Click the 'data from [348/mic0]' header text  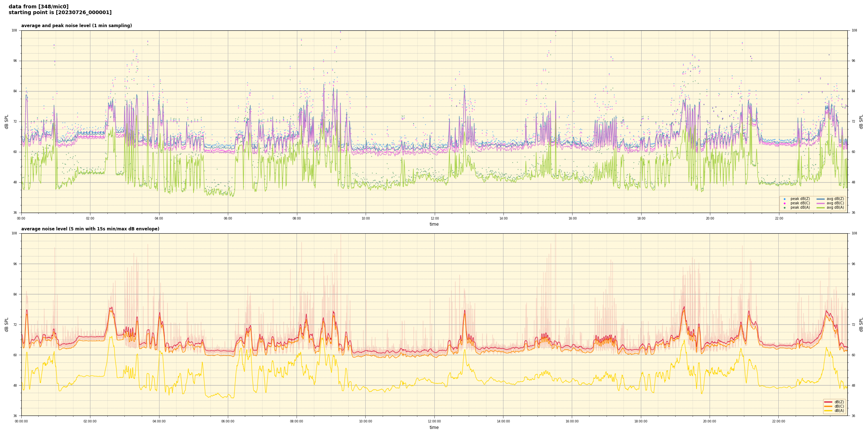pos(39,7)
